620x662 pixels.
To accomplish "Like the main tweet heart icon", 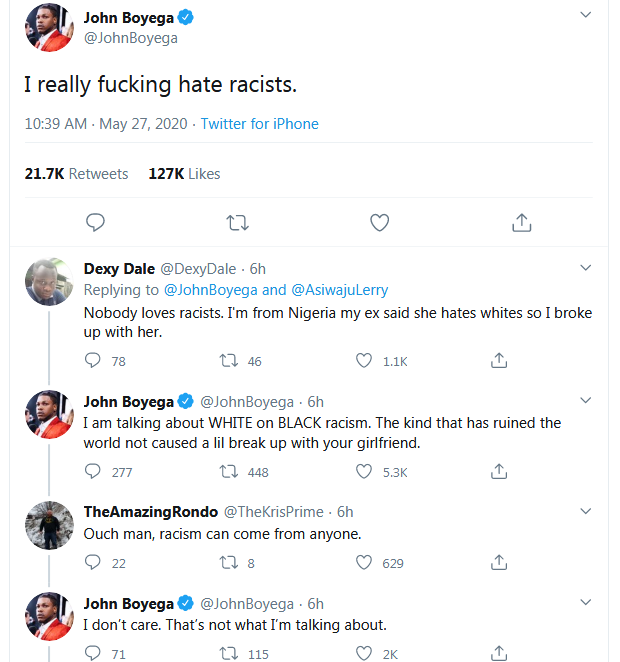I will coord(379,222).
